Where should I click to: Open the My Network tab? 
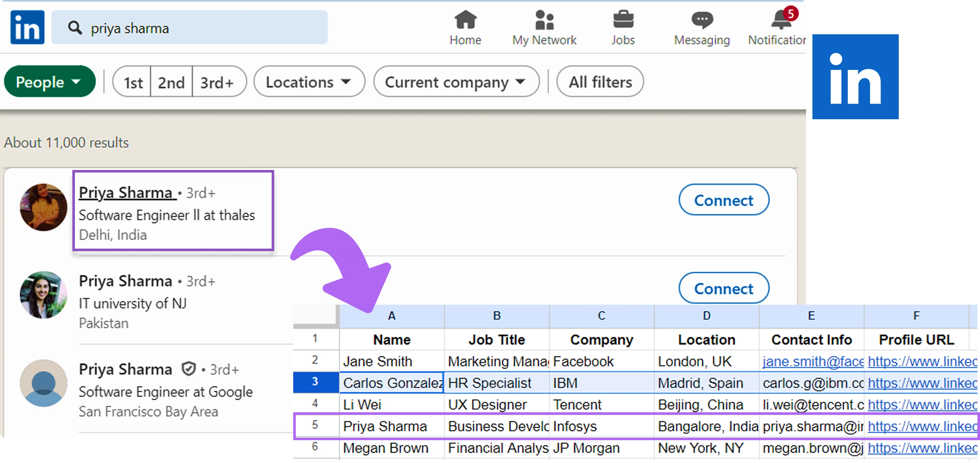544,28
